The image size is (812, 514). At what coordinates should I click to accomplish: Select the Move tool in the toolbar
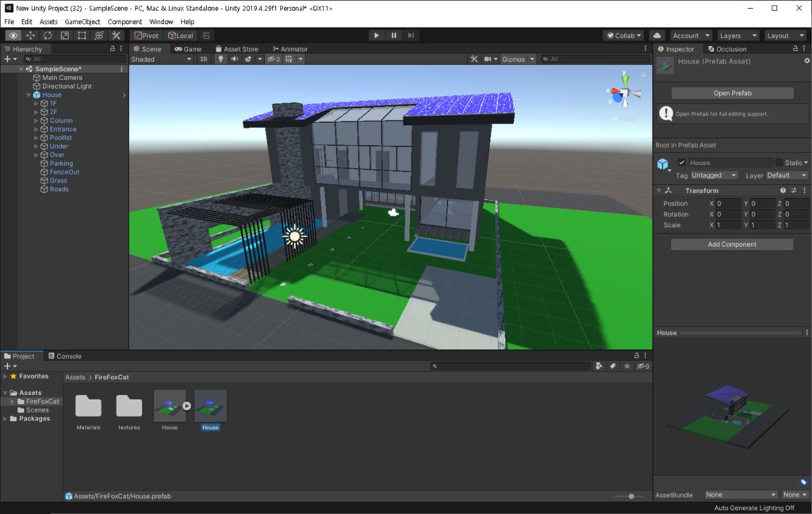[29, 35]
